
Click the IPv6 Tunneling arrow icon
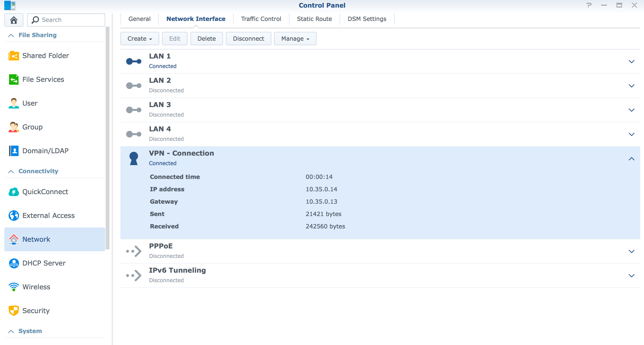click(x=134, y=275)
